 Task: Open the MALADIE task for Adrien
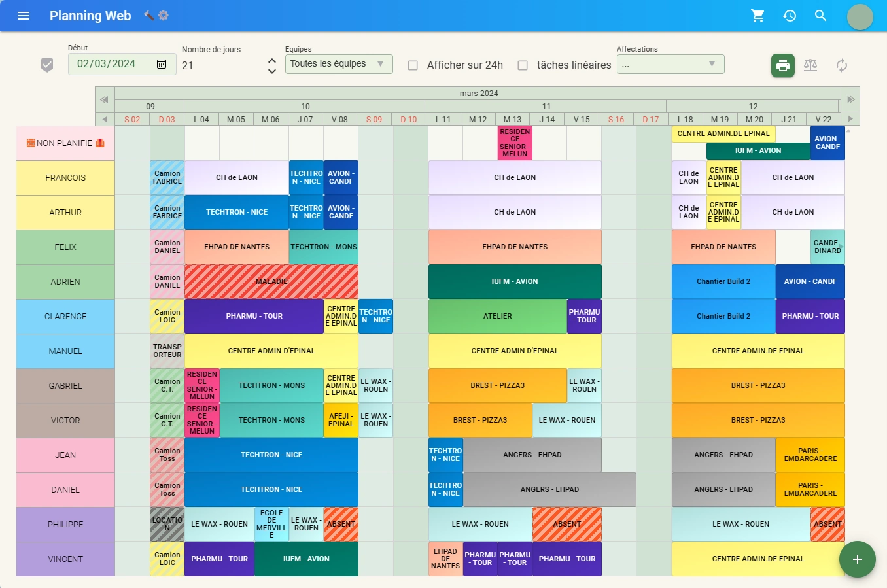tap(271, 282)
